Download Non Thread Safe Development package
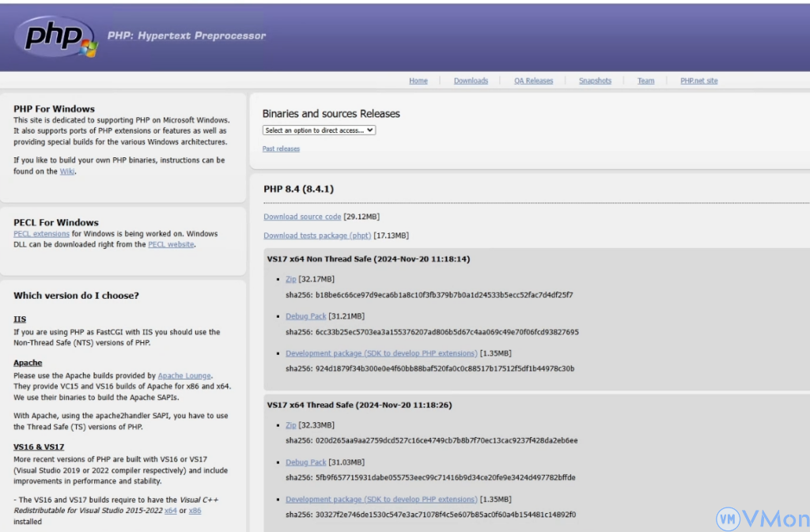 point(381,353)
